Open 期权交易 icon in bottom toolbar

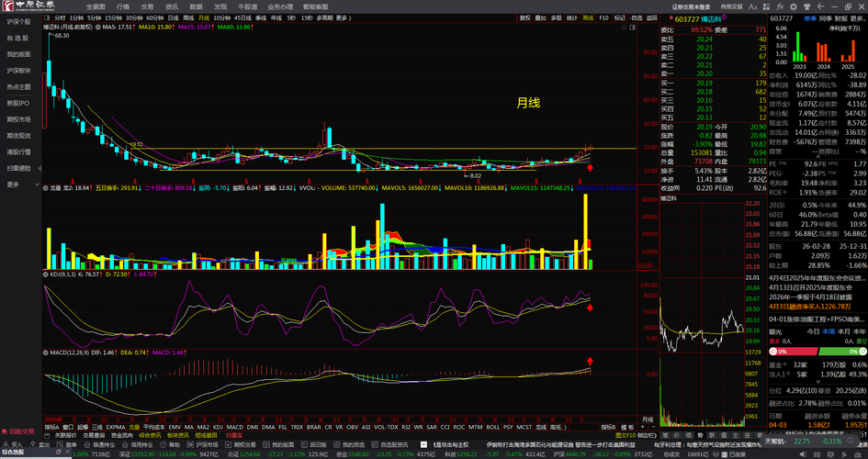click(228, 444)
